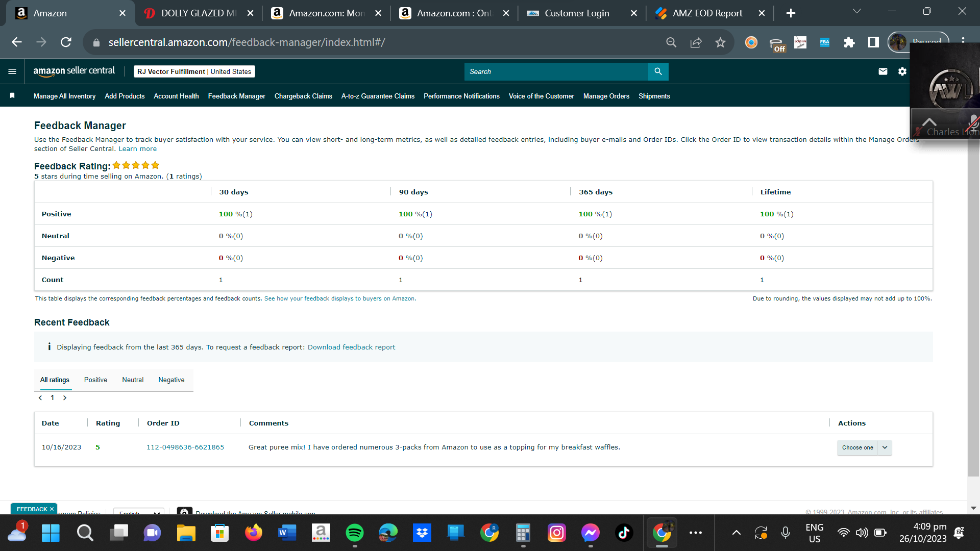Click the FEEDBACK button at bottom left
Image resolution: width=980 pixels, height=551 pixels.
pos(32,509)
